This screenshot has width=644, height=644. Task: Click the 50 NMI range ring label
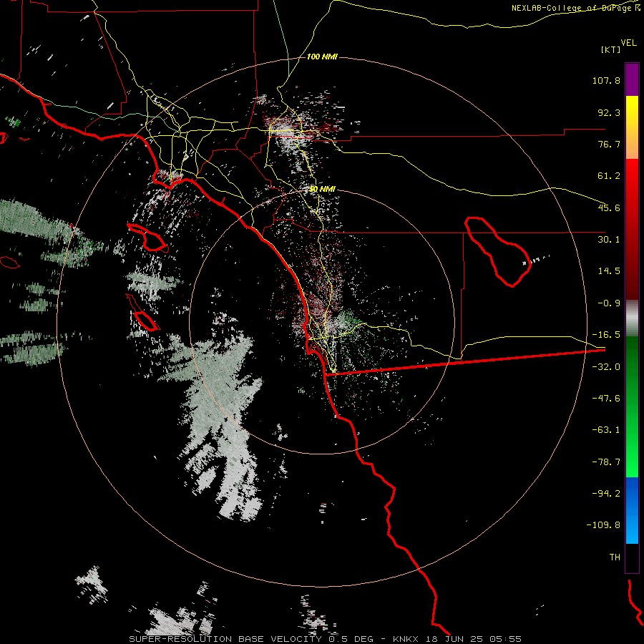click(323, 189)
